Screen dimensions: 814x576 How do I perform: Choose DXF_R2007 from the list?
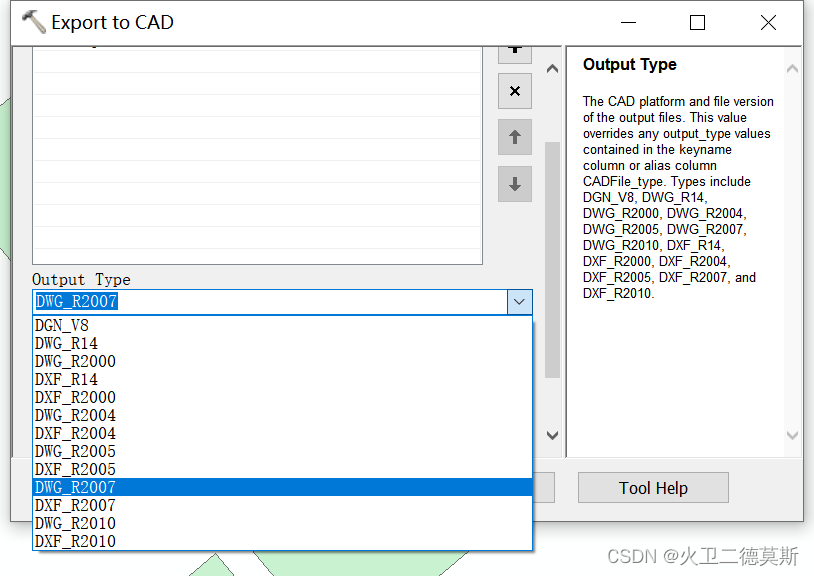click(x=282, y=505)
